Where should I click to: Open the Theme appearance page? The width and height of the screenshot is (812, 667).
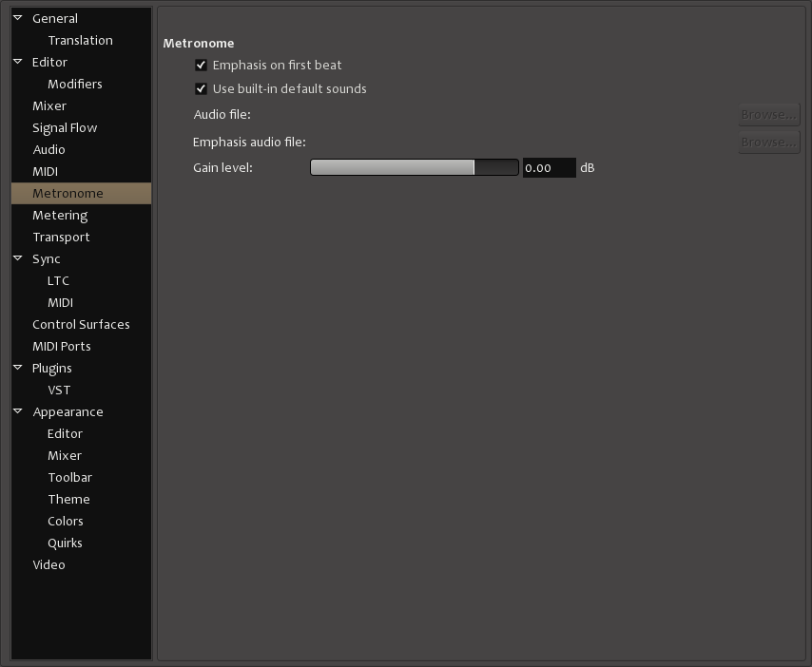[x=68, y=500]
